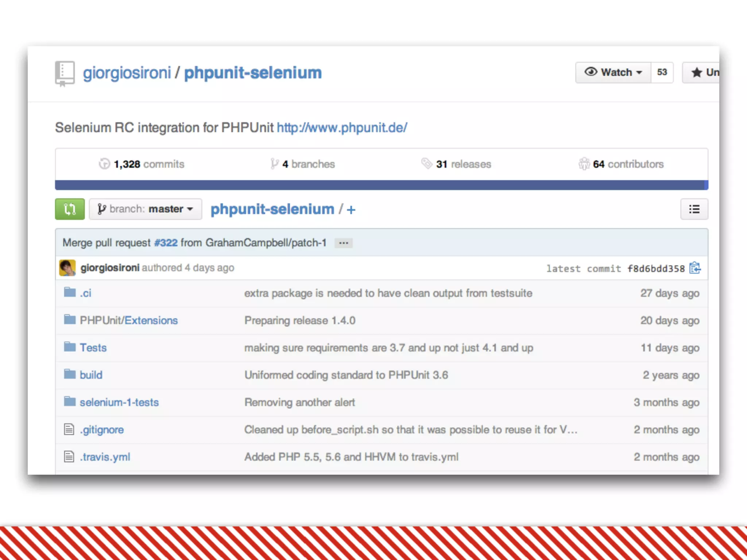Open pull request #322 link
747x560 pixels.
[166, 243]
